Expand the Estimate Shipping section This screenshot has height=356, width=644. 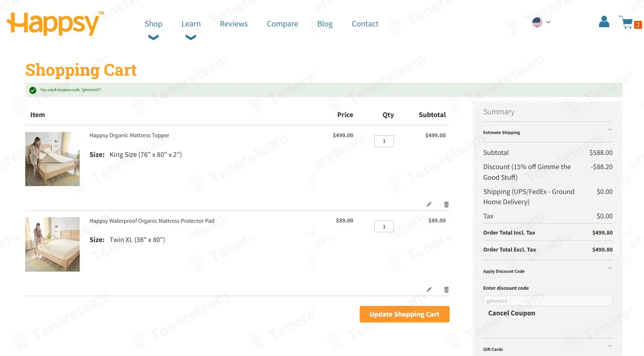tap(548, 132)
